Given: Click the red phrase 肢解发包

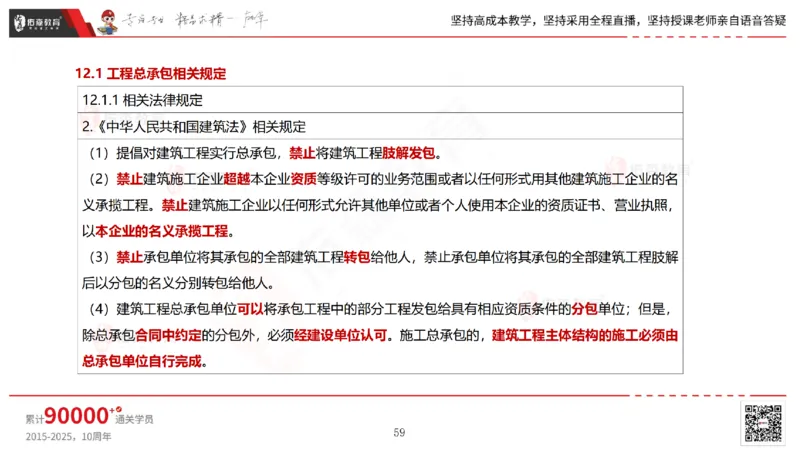Looking at the screenshot, I should point(409,153).
